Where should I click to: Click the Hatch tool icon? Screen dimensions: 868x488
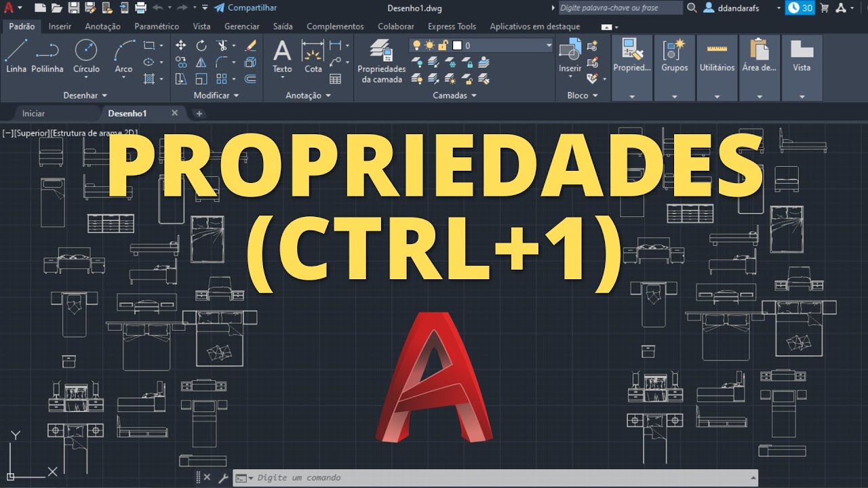(x=149, y=79)
